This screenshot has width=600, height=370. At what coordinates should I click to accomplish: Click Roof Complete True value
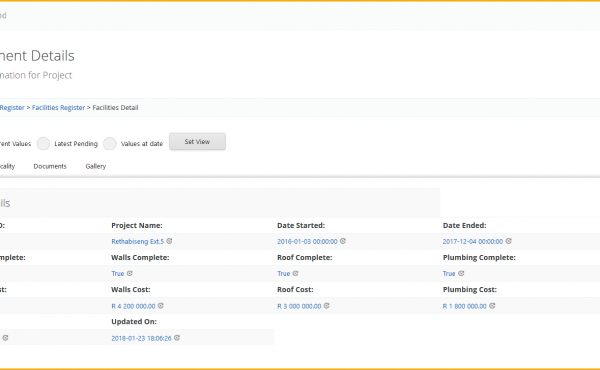point(284,274)
